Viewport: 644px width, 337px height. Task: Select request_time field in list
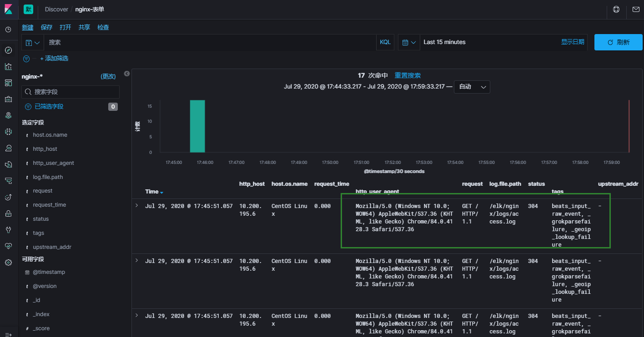50,205
